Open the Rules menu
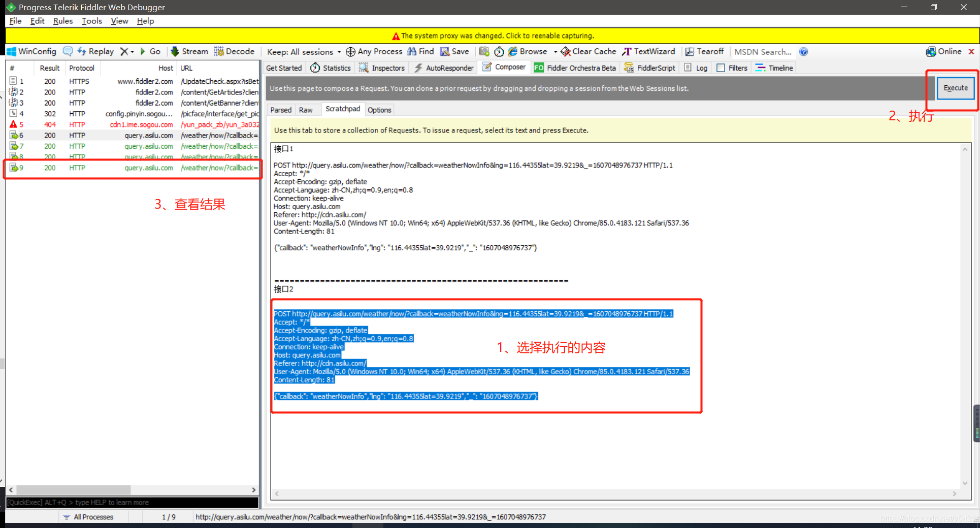The image size is (980, 528). tap(63, 21)
